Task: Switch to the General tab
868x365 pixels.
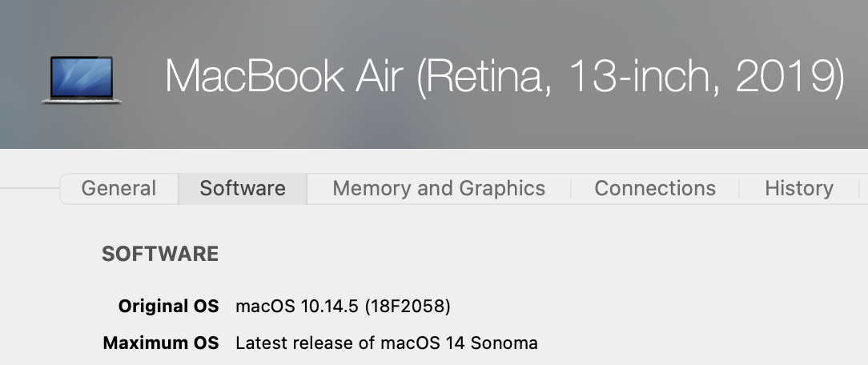Action: click(119, 189)
